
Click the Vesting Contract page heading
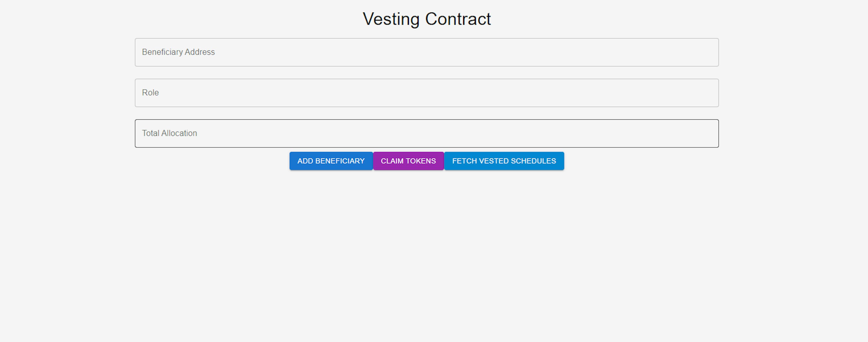(427, 19)
